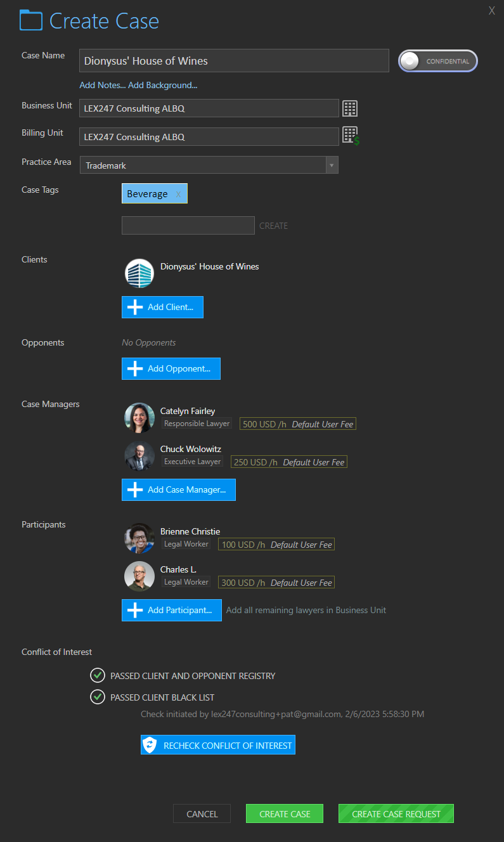Close the Create Case dialog with X
Image resolution: width=504 pixels, height=842 pixels.
click(491, 10)
